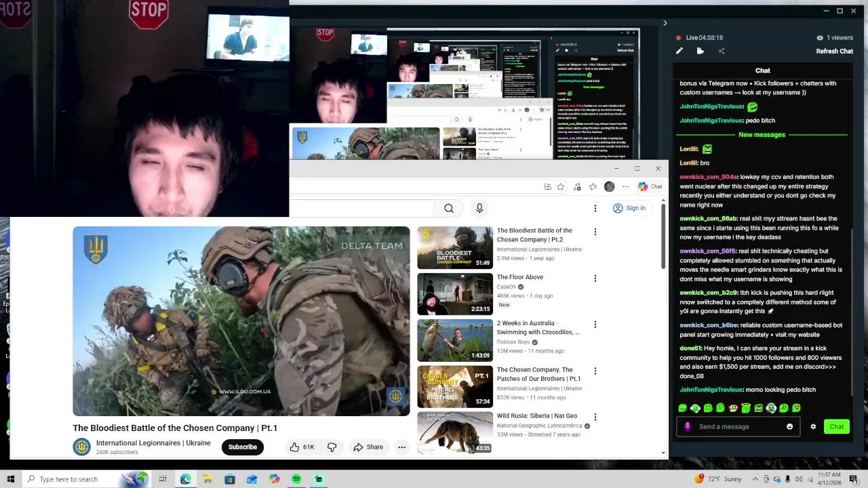Open the Edge media control icon
Screen dimensions: 868x488
(577, 187)
